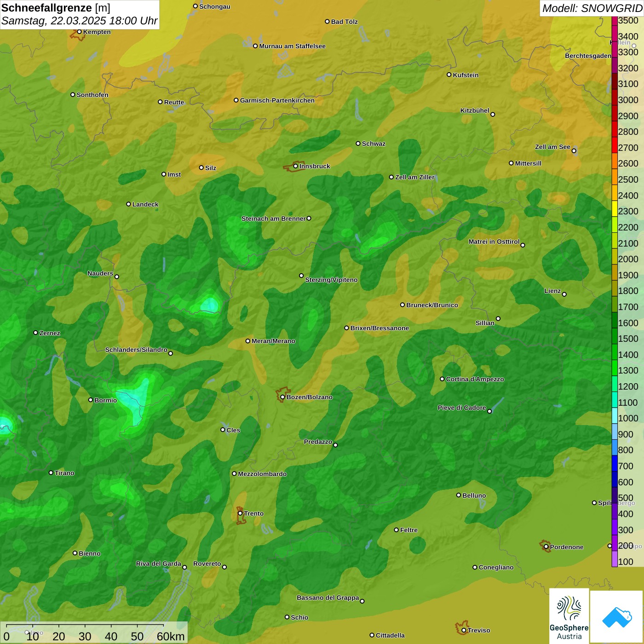Click the Bozen/Bolzano city marker
Screen dimensions: 644x644
point(282,397)
